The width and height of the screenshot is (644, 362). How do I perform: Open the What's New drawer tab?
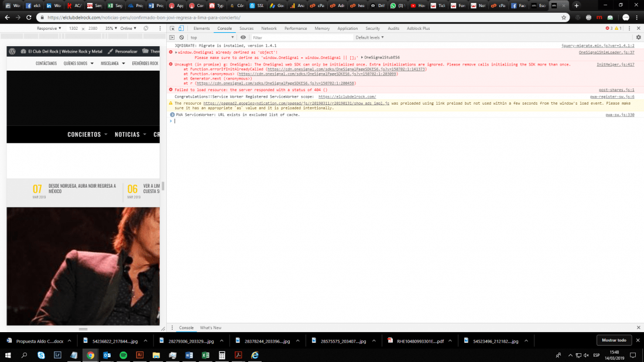pyautogui.click(x=210, y=327)
